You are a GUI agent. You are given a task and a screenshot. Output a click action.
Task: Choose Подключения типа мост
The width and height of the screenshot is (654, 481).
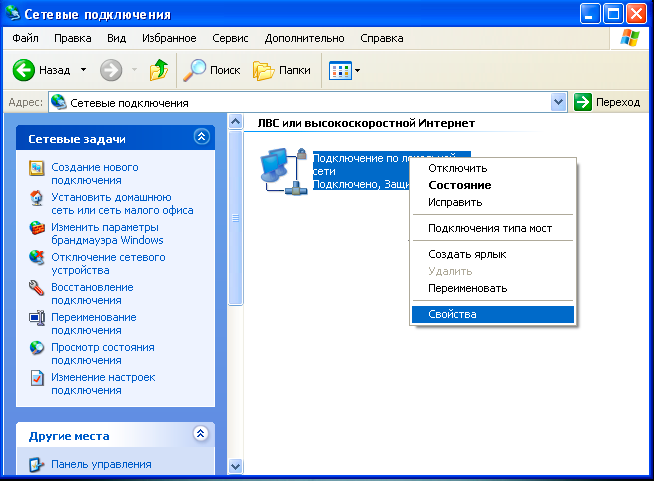point(493,228)
